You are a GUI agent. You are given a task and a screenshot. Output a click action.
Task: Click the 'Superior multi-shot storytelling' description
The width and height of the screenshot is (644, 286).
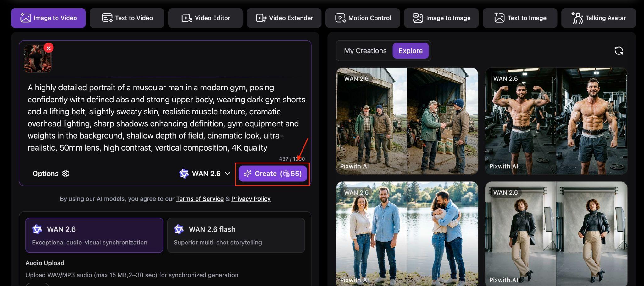tap(218, 243)
